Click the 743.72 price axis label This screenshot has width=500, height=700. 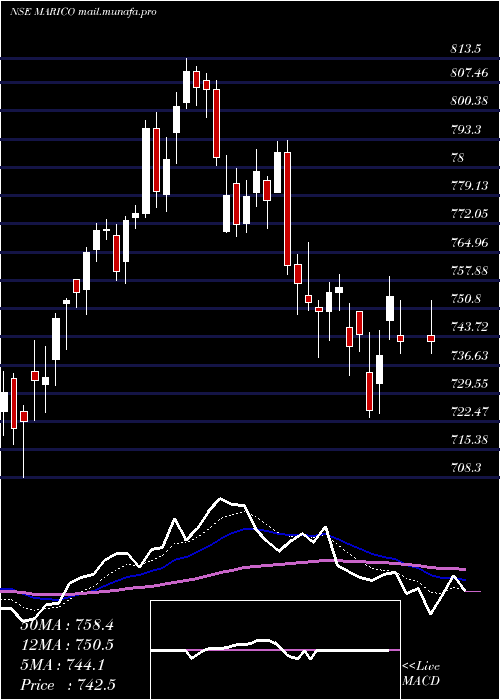[x=469, y=327]
